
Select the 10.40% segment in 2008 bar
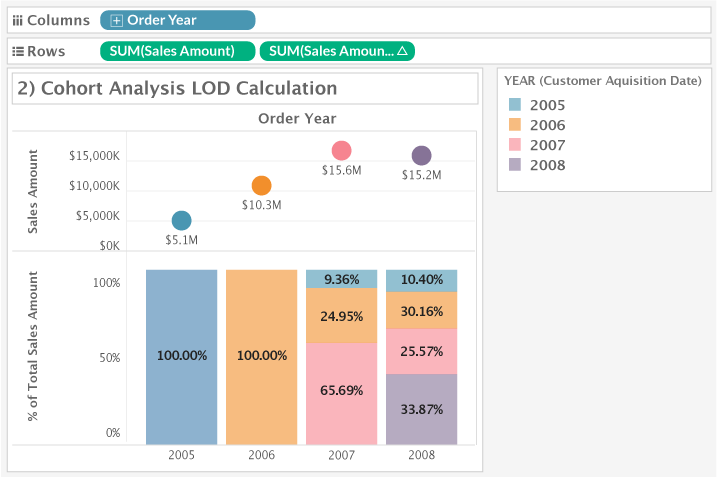tap(422, 281)
